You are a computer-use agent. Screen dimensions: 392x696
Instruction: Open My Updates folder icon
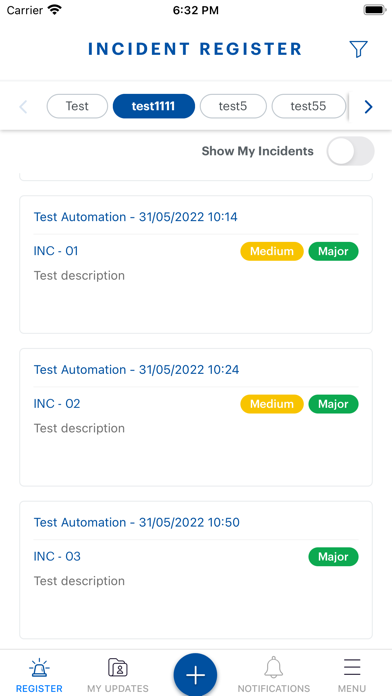[x=118, y=668]
